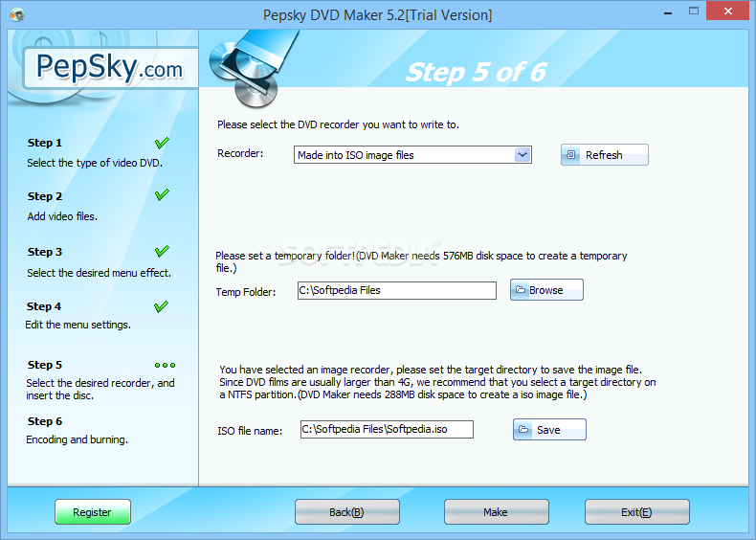Viewport: 756px width, 540px height.
Task: Click the 'Temp Folder:' label
Action: [246, 292]
